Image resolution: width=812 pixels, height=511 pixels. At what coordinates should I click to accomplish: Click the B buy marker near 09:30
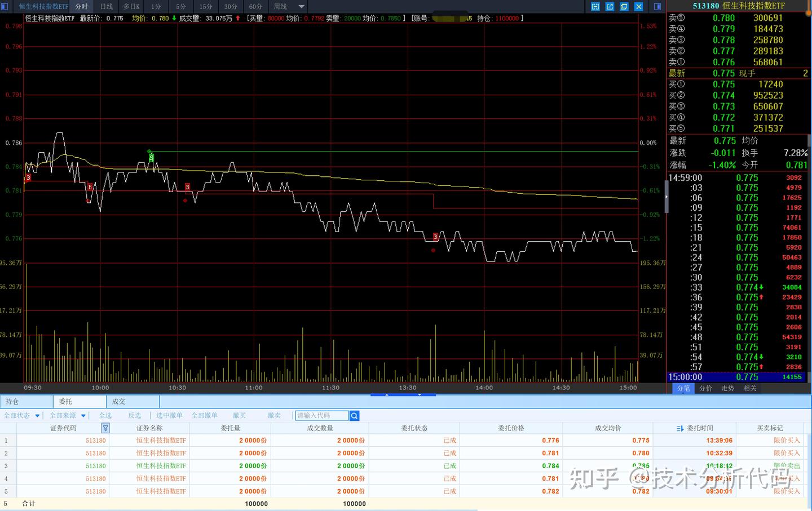(x=28, y=177)
